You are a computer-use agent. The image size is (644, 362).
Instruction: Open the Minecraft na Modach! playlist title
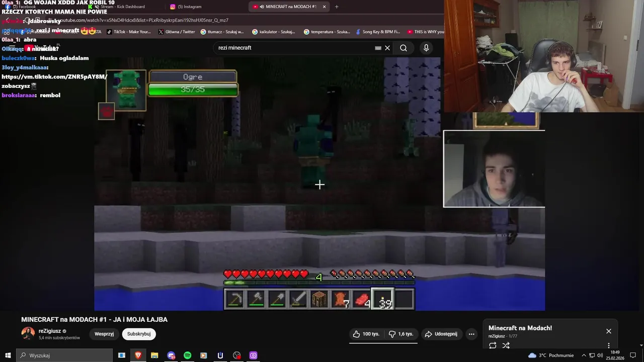520,328
